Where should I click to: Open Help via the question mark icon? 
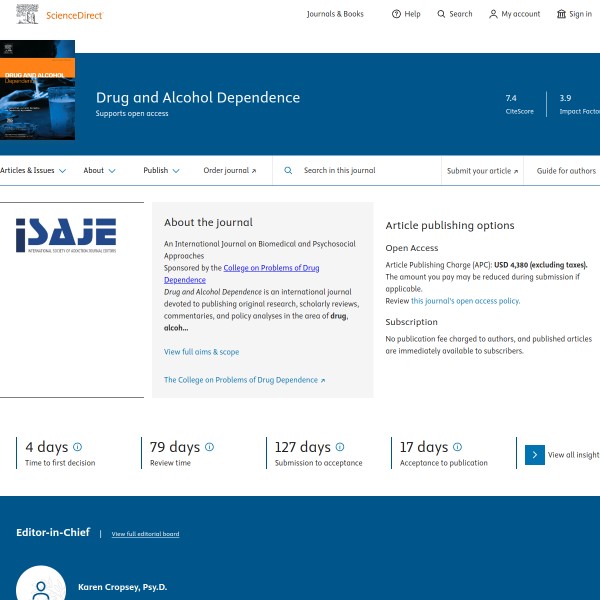tap(396, 14)
